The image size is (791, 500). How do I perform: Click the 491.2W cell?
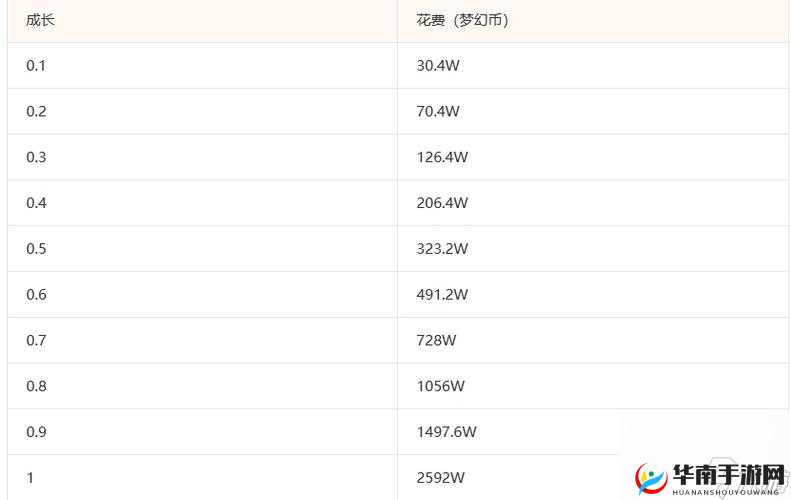point(442,295)
